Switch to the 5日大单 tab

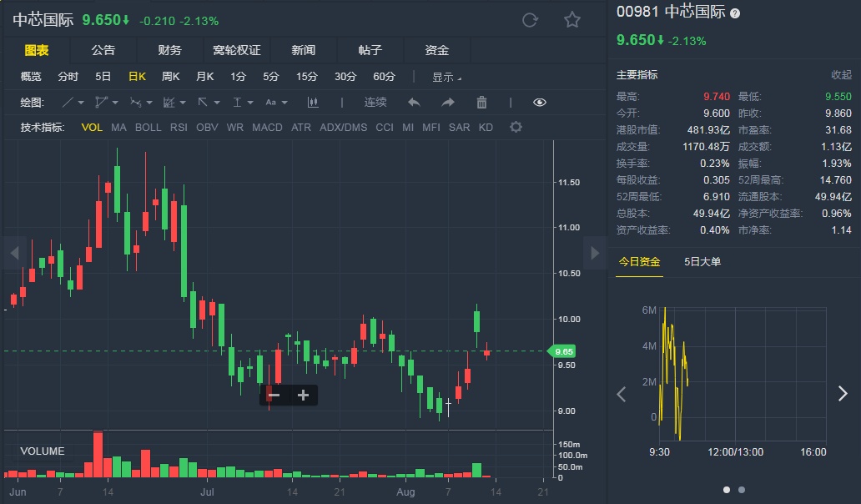point(702,262)
